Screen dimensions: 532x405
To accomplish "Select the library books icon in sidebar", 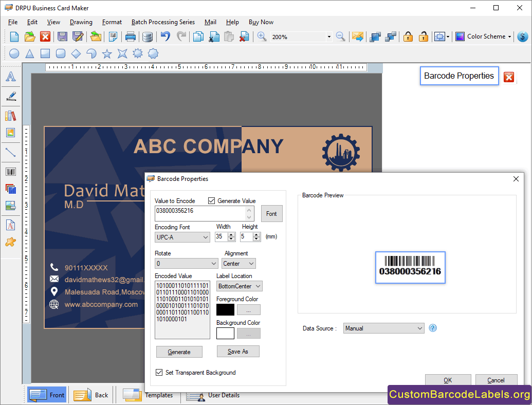I will coord(10,116).
